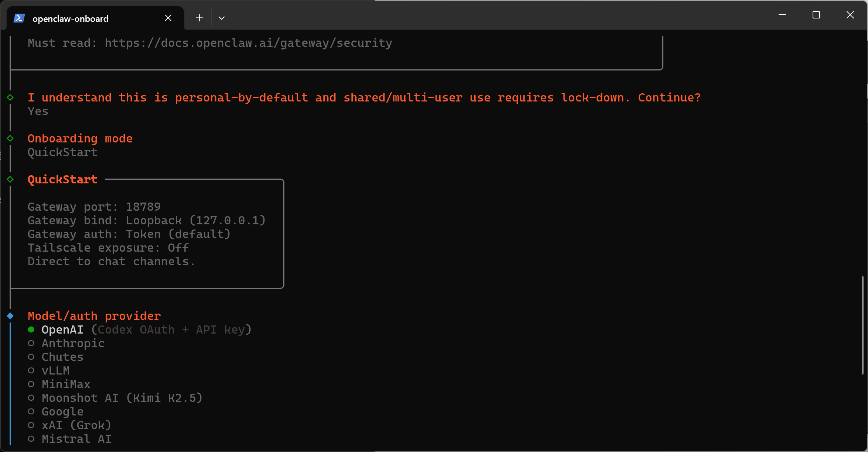Click the 'Gateway port: 18789' line

(x=94, y=207)
